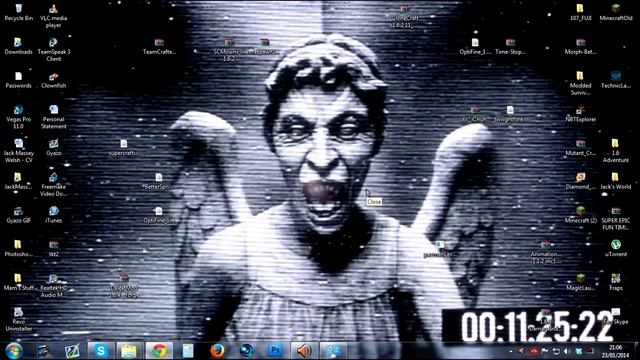Select the MagicLauncher desktop icon
The width and height of the screenshot is (640, 360).
pyautogui.click(x=580, y=282)
